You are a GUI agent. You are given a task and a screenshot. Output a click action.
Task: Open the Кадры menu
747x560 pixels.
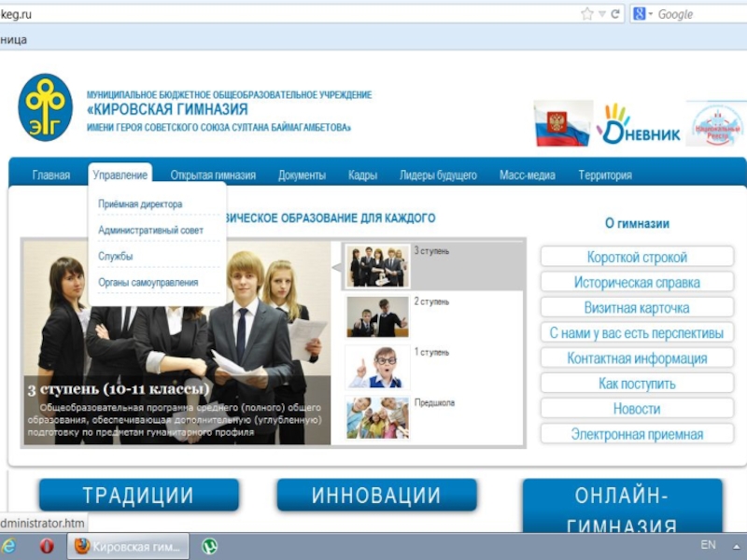point(362,175)
